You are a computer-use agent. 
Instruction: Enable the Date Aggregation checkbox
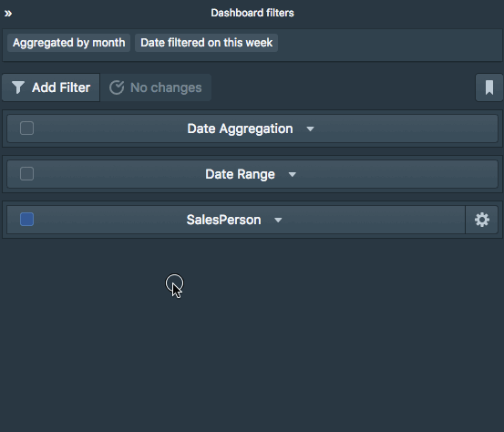[x=26, y=129]
